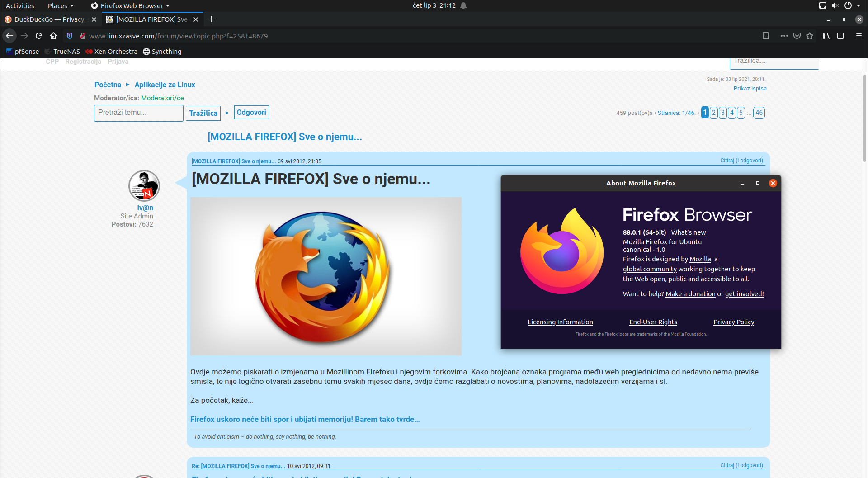Open the Syncthing bookmark
Viewport: 868px width, 478px height.
162,52
